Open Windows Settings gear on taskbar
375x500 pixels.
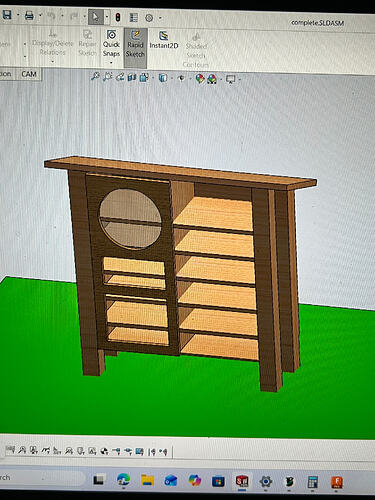click(x=266, y=481)
